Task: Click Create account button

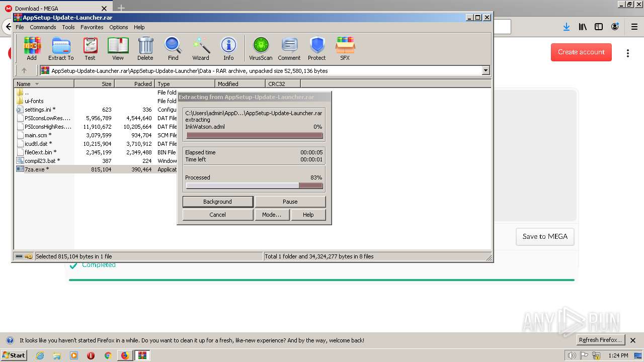Action: point(581,52)
